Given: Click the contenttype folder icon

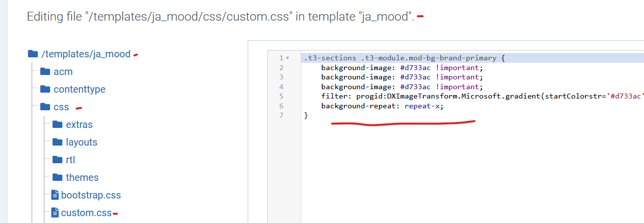Looking at the screenshot, I should click(45, 89).
